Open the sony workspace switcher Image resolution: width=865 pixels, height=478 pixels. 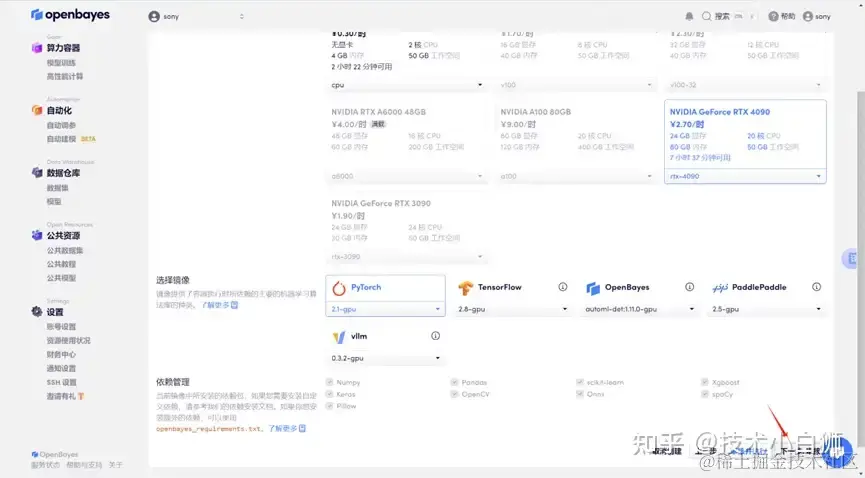(x=196, y=17)
